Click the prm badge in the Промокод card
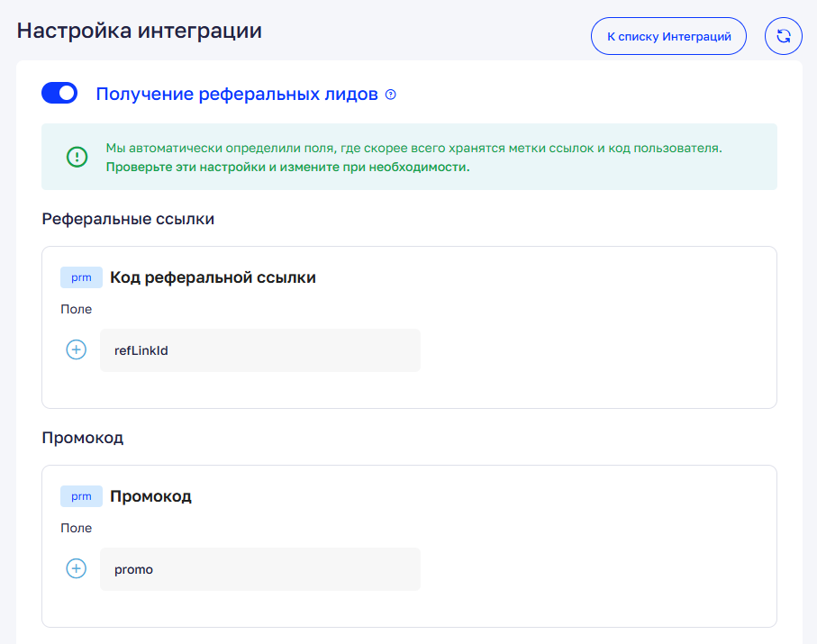 pyautogui.click(x=81, y=496)
